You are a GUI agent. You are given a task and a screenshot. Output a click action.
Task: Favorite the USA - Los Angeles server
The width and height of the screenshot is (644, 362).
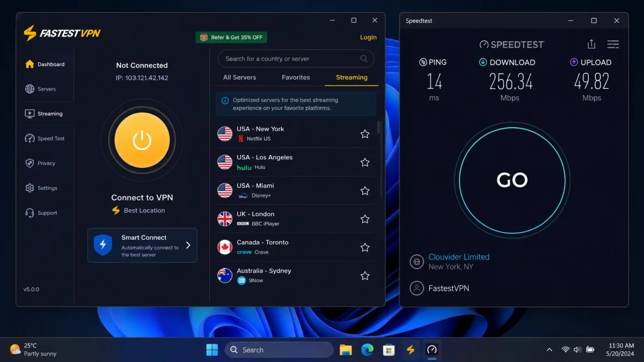coord(365,162)
